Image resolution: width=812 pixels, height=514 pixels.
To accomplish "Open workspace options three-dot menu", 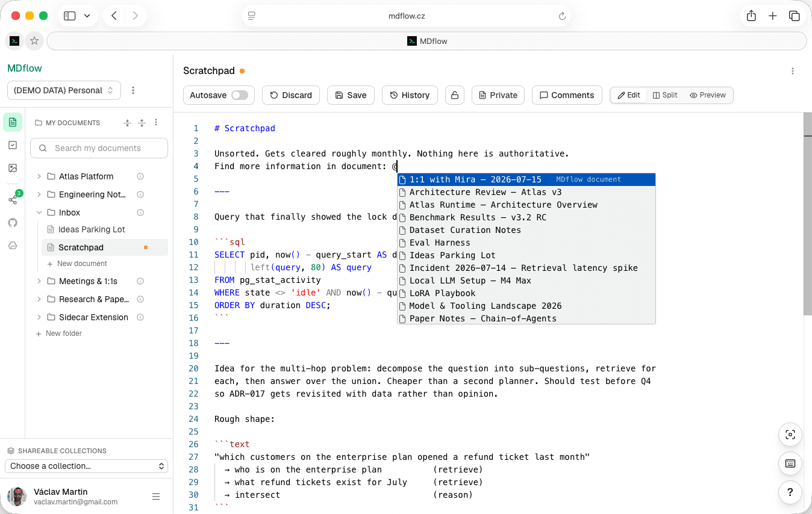I will [x=133, y=90].
